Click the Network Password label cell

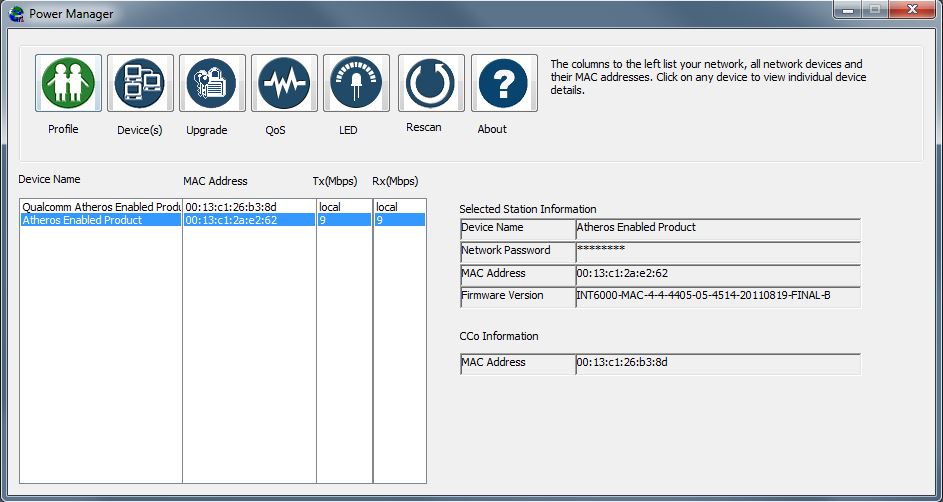click(x=518, y=252)
